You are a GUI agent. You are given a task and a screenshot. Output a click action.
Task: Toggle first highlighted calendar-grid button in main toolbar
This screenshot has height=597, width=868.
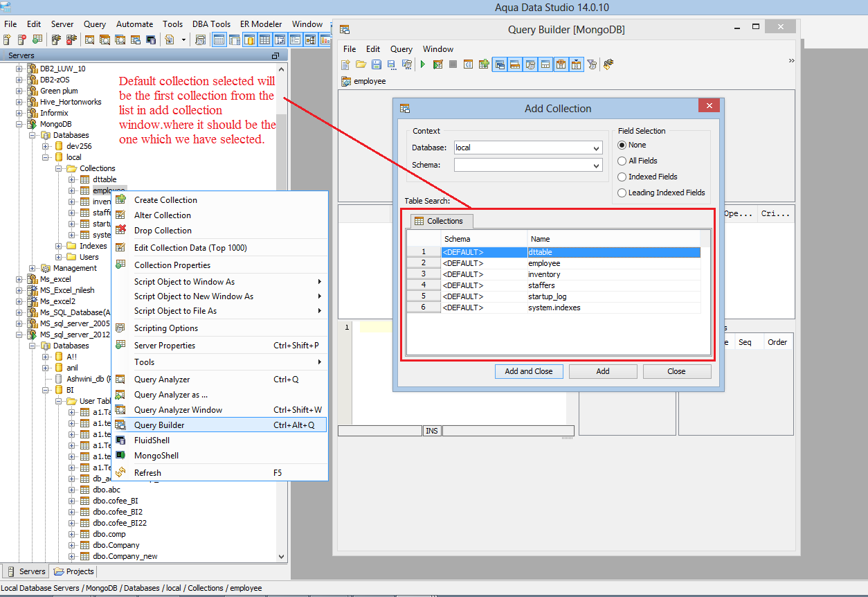point(219,39)
